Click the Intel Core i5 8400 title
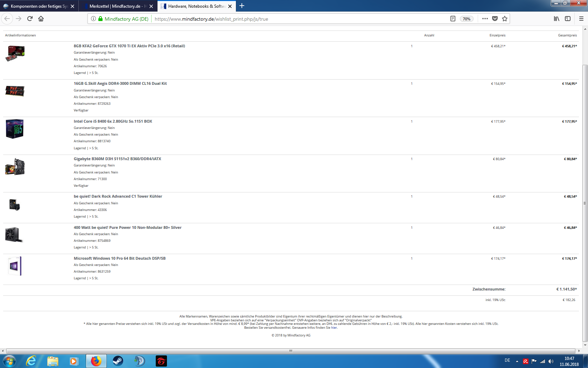 point(113,121)
